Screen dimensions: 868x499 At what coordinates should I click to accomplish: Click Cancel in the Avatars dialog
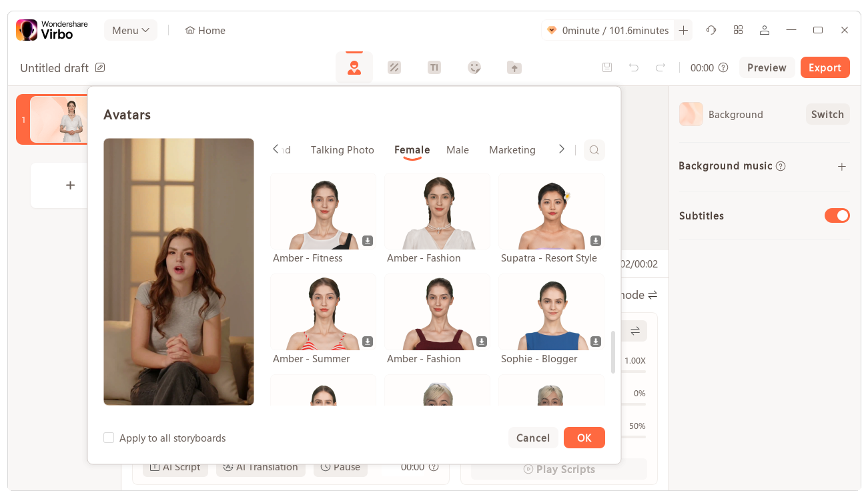point(533,438)
